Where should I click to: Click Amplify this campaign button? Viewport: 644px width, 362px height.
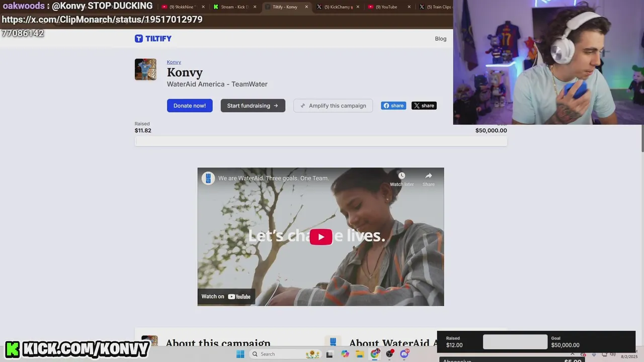click(x=333, y=106)
